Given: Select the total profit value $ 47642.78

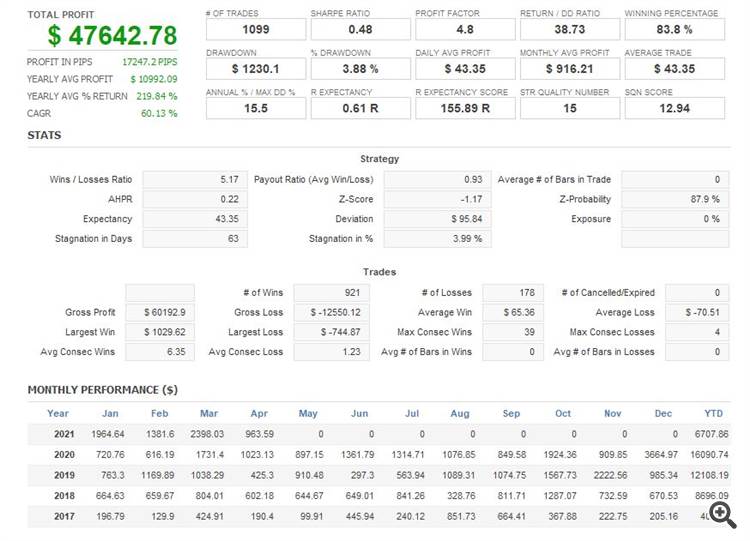Looking at the screenshot, I should tap(112, 35).
